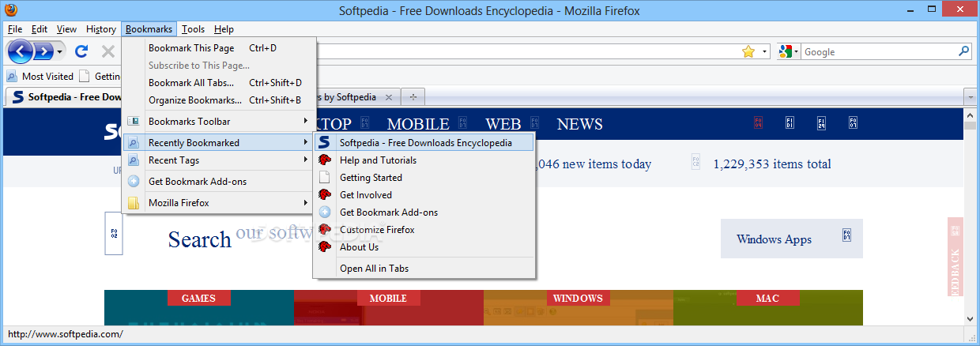980x346 pixels.
Task: Click the Softpedia tab favicon
Action: 18,97
